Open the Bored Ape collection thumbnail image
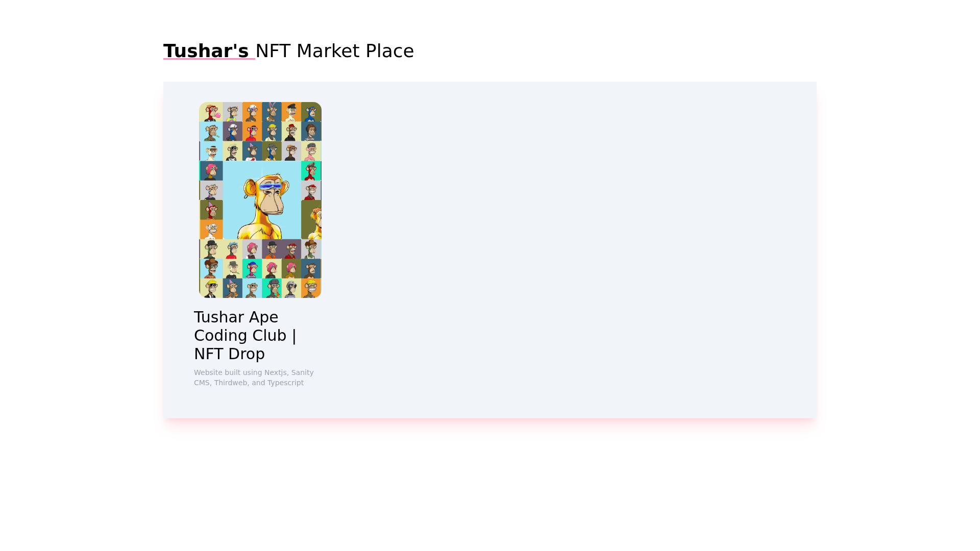Screen dimensions: 980x551 pos(260,200)
